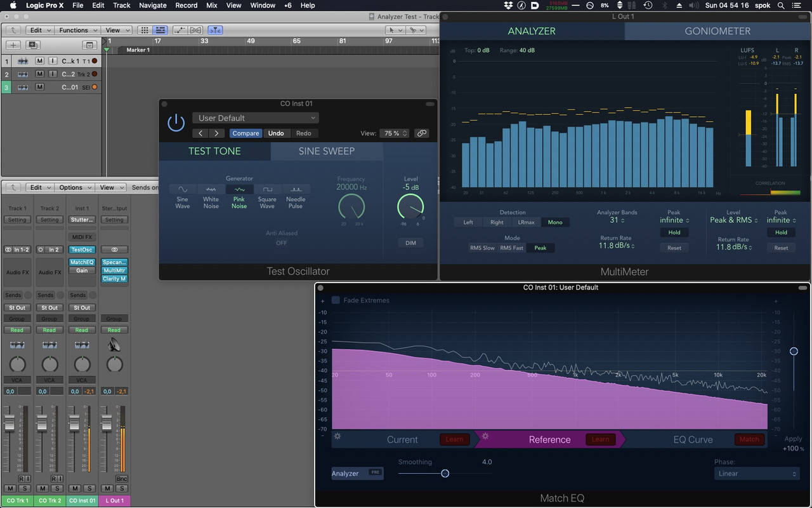Toggle Test Oscillator power button
Image resolution: width=812 pixels, height=508 pixels.
coord(176,123)
